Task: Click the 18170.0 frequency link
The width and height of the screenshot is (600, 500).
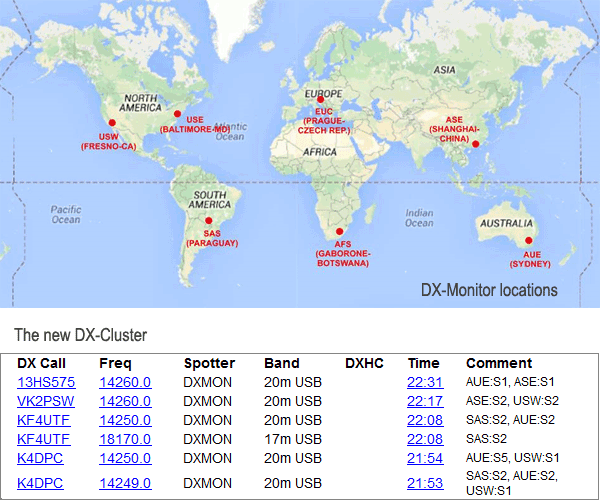Action: 125,439
